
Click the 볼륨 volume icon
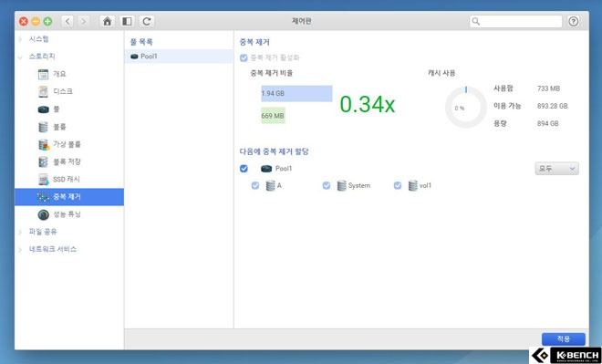click(x=44, y=127)
